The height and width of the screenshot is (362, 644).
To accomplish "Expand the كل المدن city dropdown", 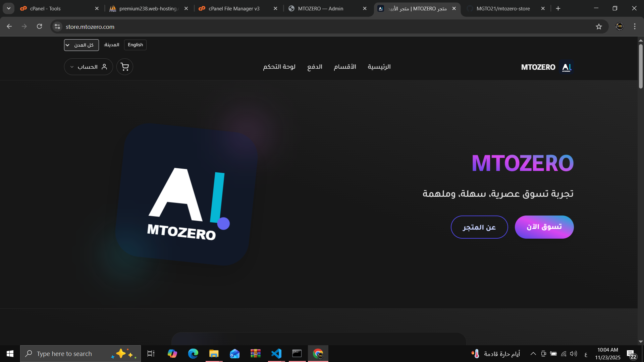I will click(81, 45).
